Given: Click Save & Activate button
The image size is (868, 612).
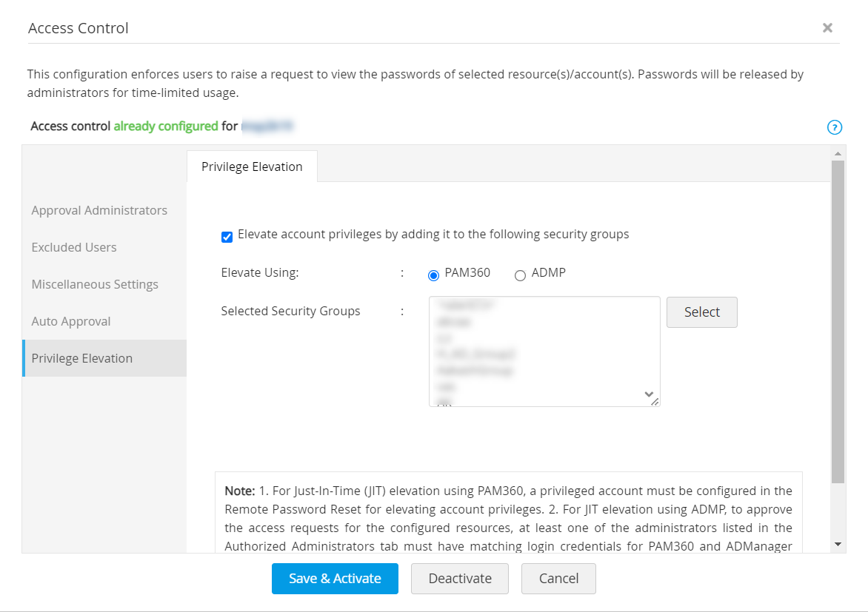Looking at the screenshot, I should 335,579.
